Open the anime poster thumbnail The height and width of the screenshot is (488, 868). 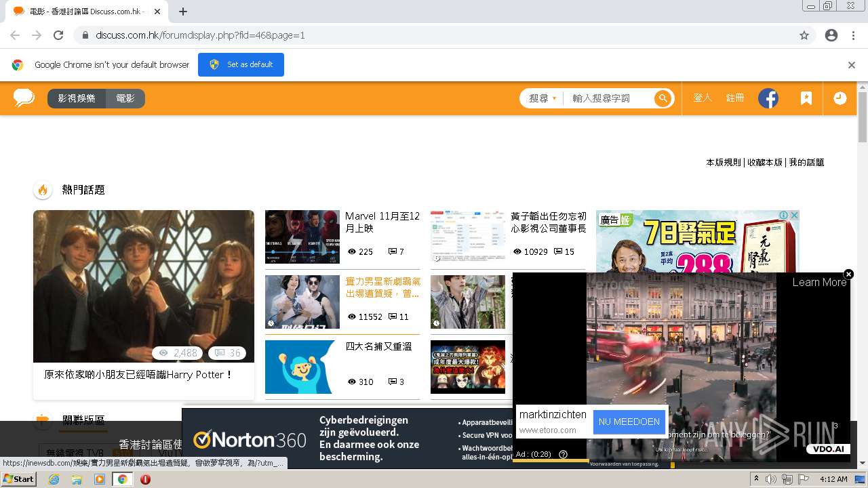(468, 367)
